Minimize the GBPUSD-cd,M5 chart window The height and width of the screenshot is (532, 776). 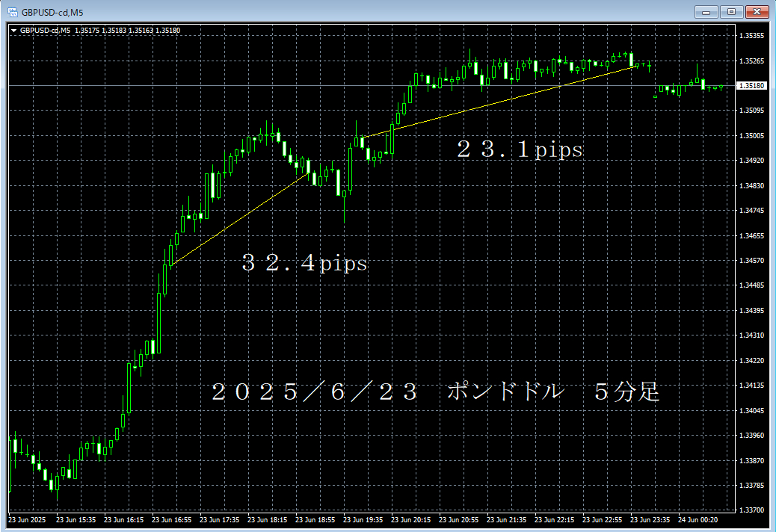708,11
